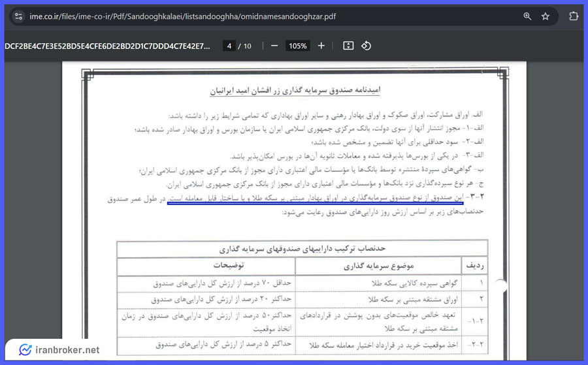
Task: Click the fit to page icon
Action: tap(348, 46)
